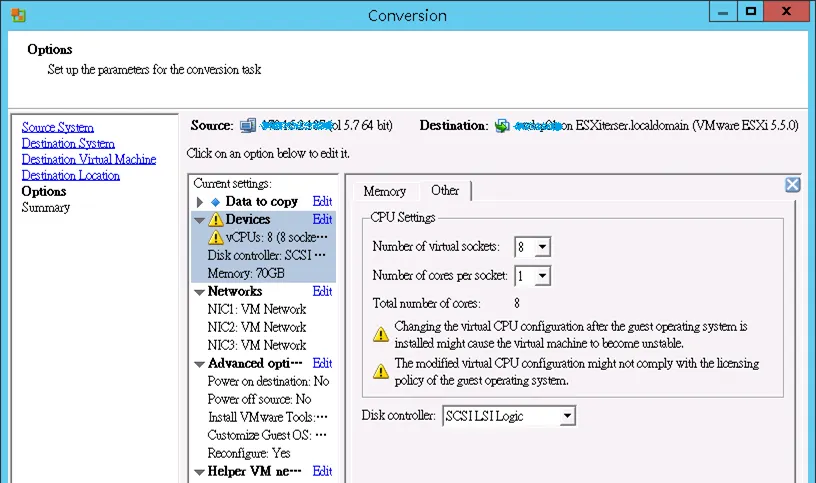Click the source machine computer icon
This screenshot has height=483, width=816.
point(248,125)
